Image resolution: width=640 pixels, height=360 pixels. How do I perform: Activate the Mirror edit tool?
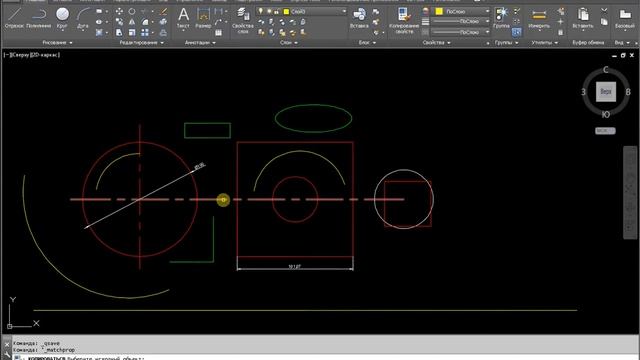pos(132,22)
